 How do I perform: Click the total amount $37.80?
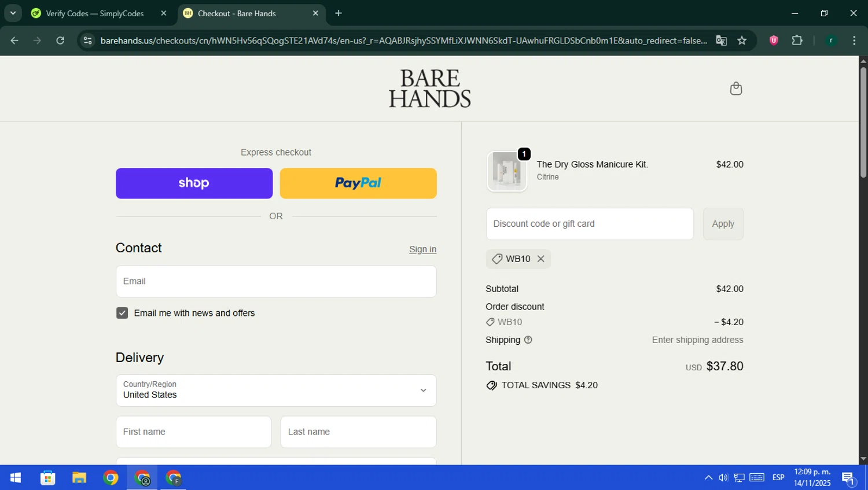(x=724, y=366)
